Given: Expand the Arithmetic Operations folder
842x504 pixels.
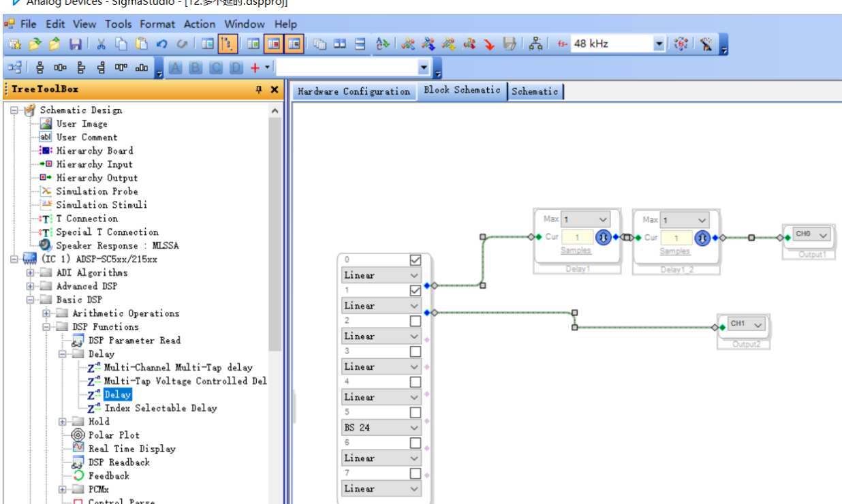Looking at the screenshot, I should pyautogui.click(x=46, y=314).
